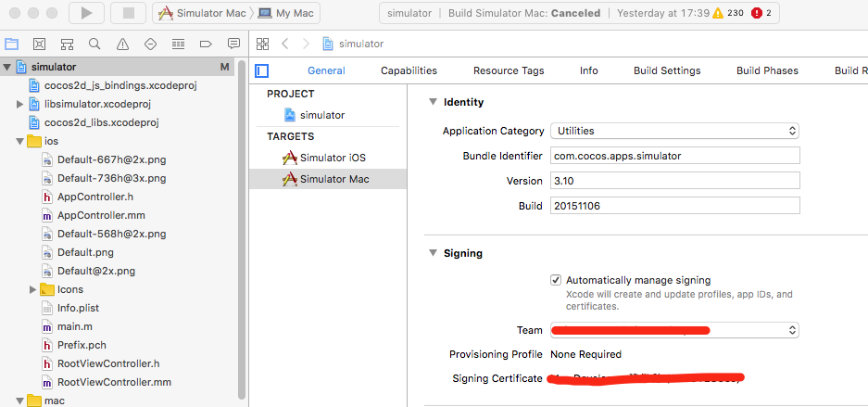Click the Bundle Identifier text field

[674, 156]
